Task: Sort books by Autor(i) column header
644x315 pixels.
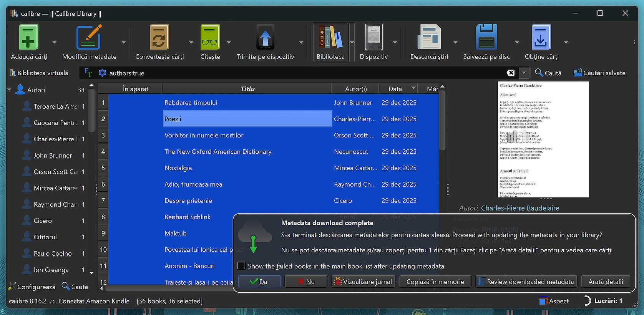Action: coord(355,89)
